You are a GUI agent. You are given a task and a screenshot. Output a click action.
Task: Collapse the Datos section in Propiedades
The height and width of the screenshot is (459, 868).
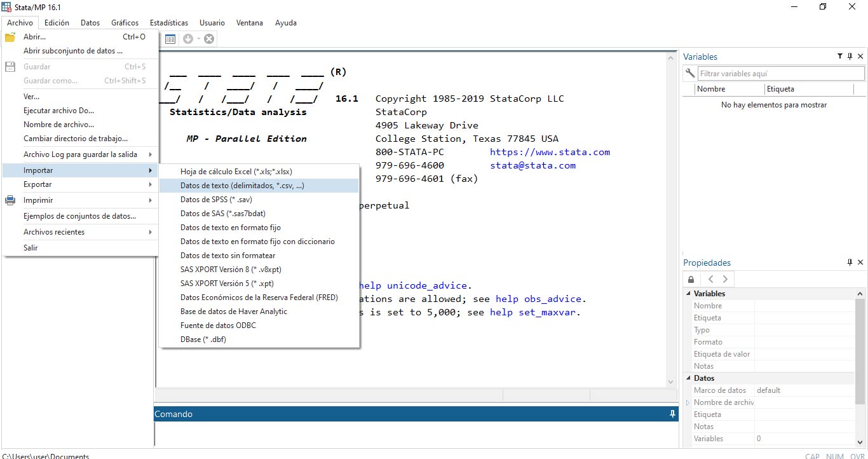coord(688,378)
